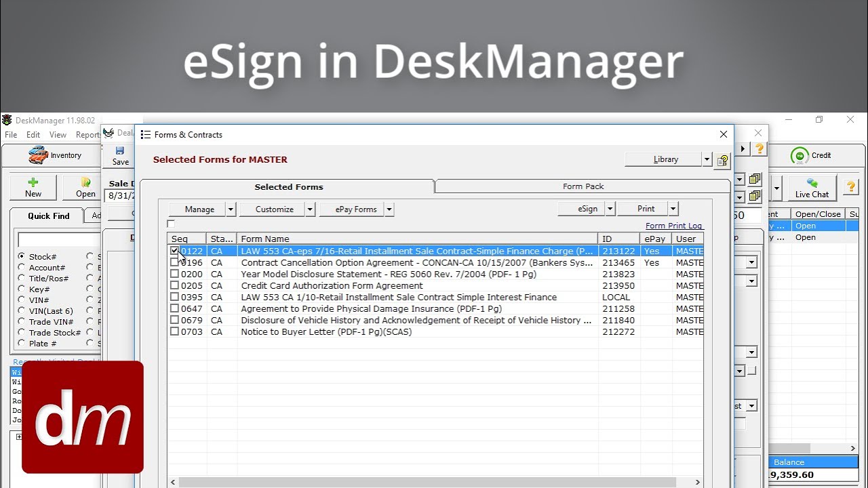The image size is (868, 488).
Task: Close the Forms & Contracts dialog
Action: 723,134
